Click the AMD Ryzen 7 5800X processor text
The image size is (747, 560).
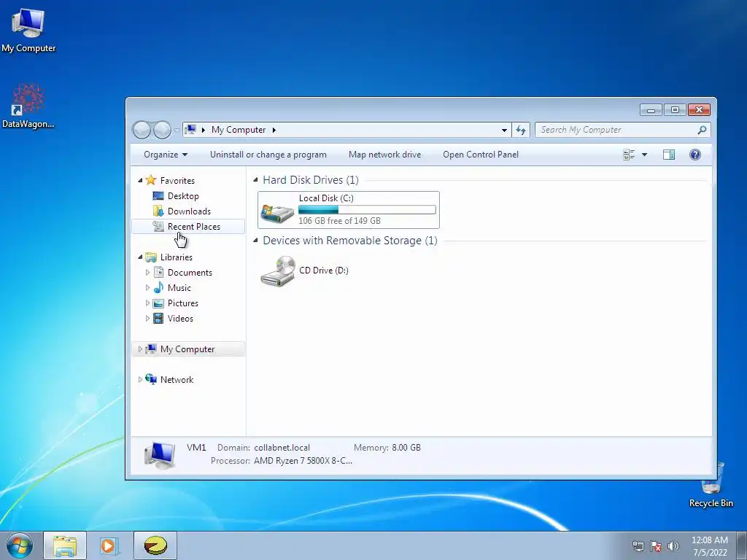pyautogui.click(x=303, y=461)
